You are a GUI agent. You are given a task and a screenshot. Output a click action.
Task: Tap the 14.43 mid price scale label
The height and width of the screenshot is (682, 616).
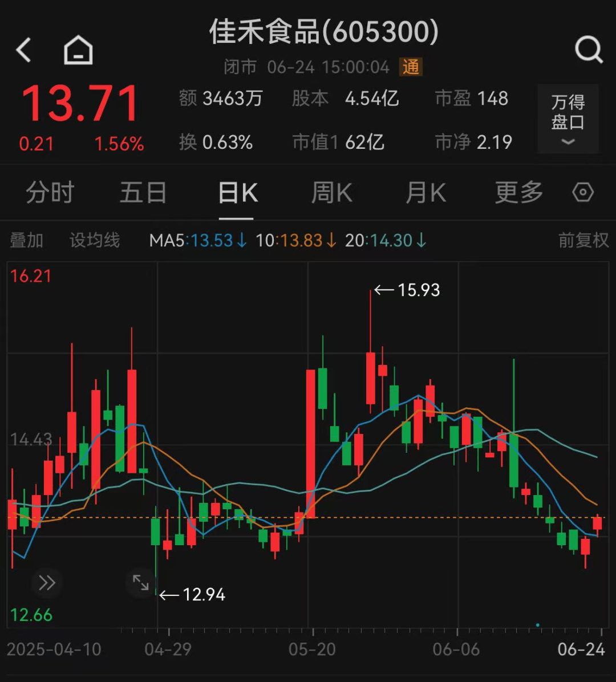pos(31,439)
